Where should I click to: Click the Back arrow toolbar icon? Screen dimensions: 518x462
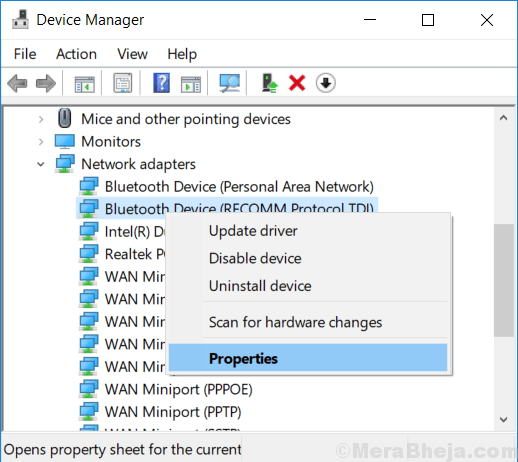(17, 83)
